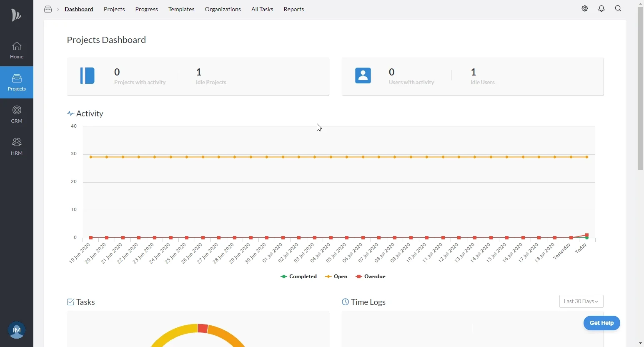Click the Time Logs section title
Viewport: 644px width, 347px height.
[368, 302]
